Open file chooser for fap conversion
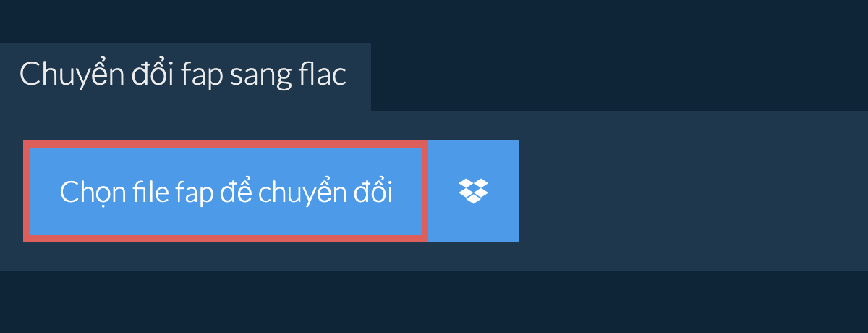868x333 pixels. coord(226,191)
